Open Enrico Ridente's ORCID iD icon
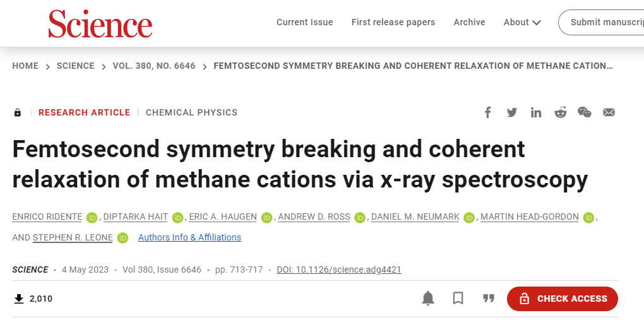 [92, 217]
